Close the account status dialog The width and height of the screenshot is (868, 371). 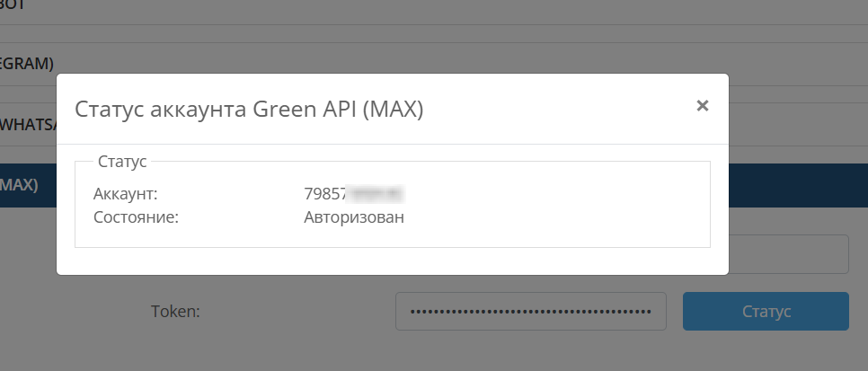click(x=703, y=106)
